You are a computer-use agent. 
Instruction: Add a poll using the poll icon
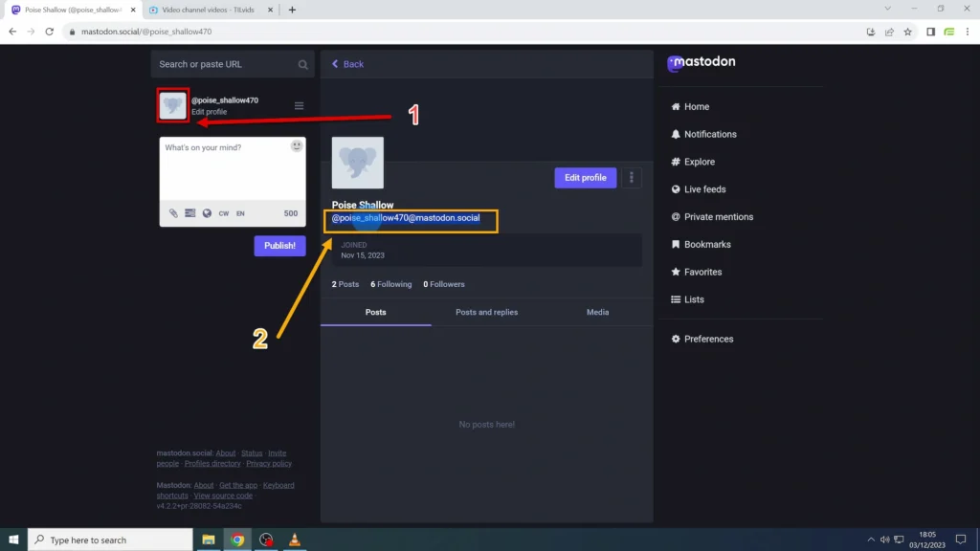(190, 213)
